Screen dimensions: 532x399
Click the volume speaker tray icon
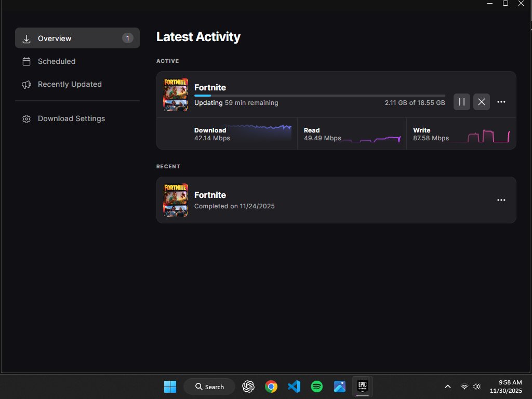476,387
